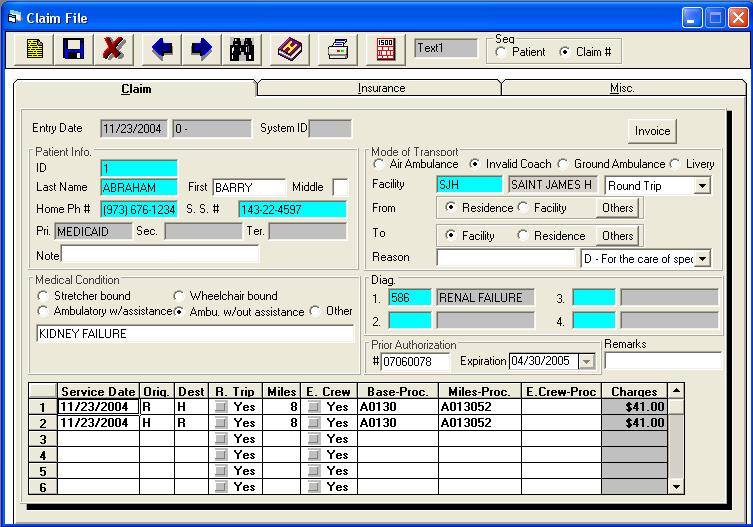This screenshot has height=527, width=753.
Task: Click Others button in From row
Action: 618,208
